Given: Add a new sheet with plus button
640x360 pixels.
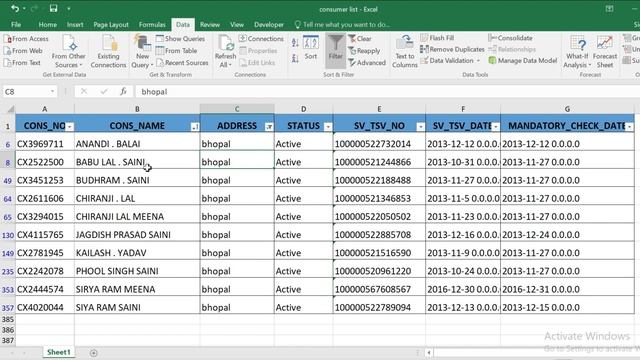Looking at the screenshot, I should (93, 353).
